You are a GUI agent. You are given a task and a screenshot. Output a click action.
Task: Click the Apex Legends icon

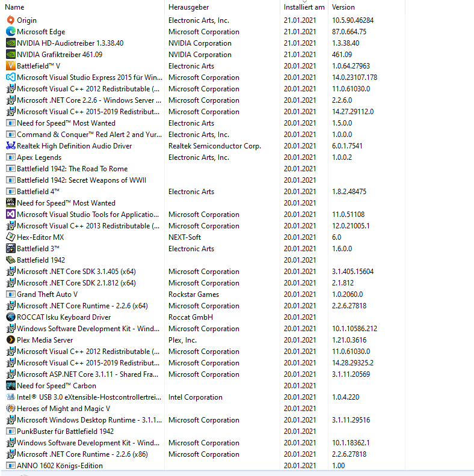tap(11, 157)
